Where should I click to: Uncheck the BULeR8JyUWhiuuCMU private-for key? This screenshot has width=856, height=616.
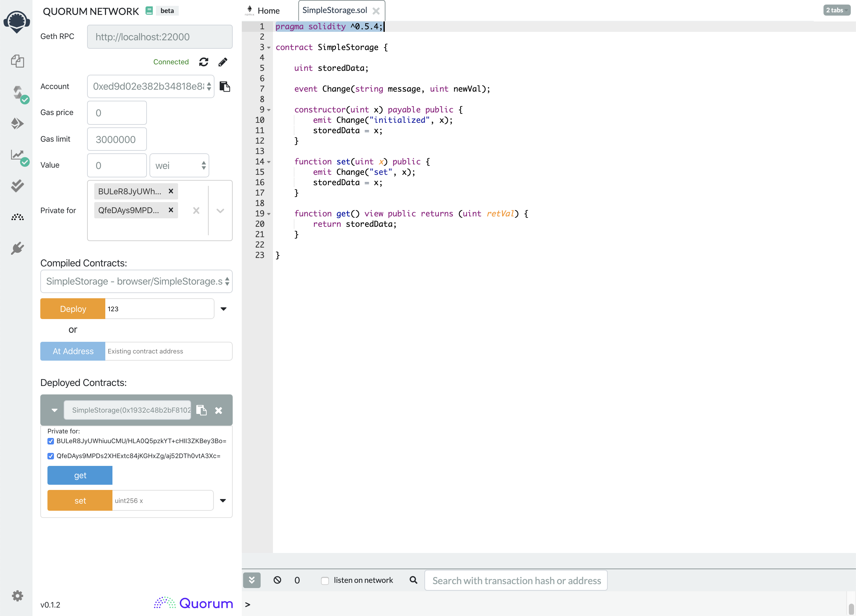coord(51,441)
